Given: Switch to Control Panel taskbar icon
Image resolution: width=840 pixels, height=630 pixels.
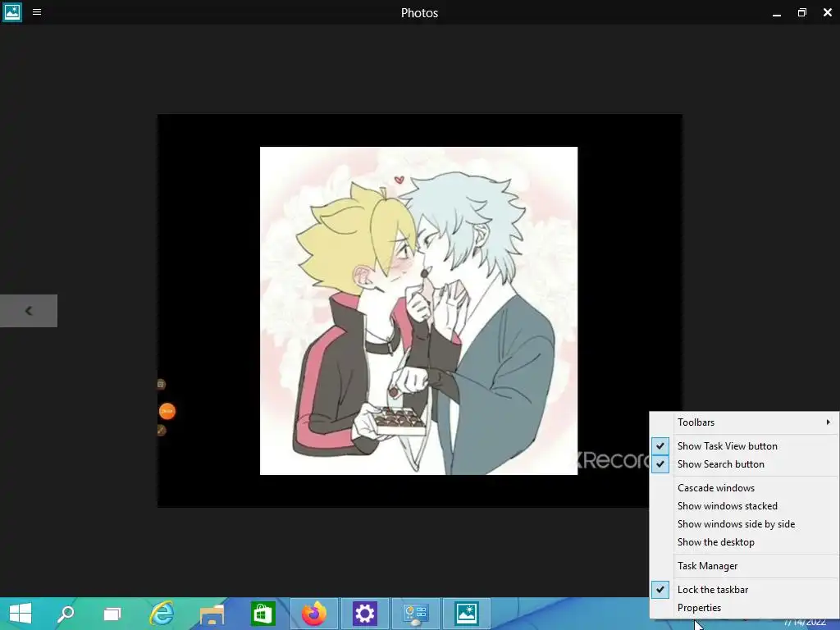Looking at the screenshot, I should 416,614.
